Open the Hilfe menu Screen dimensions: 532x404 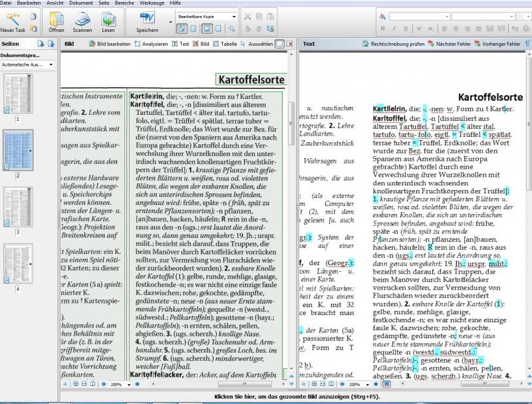[x=175, y=3]
